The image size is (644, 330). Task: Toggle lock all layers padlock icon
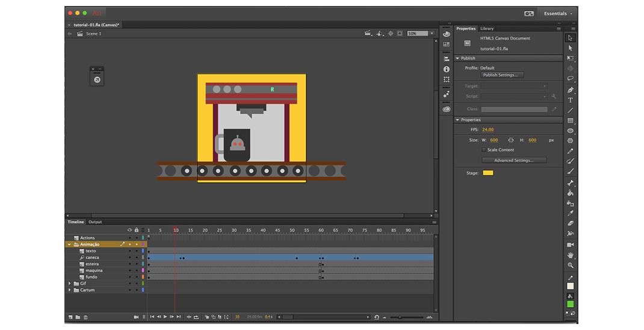pos(137,230)
